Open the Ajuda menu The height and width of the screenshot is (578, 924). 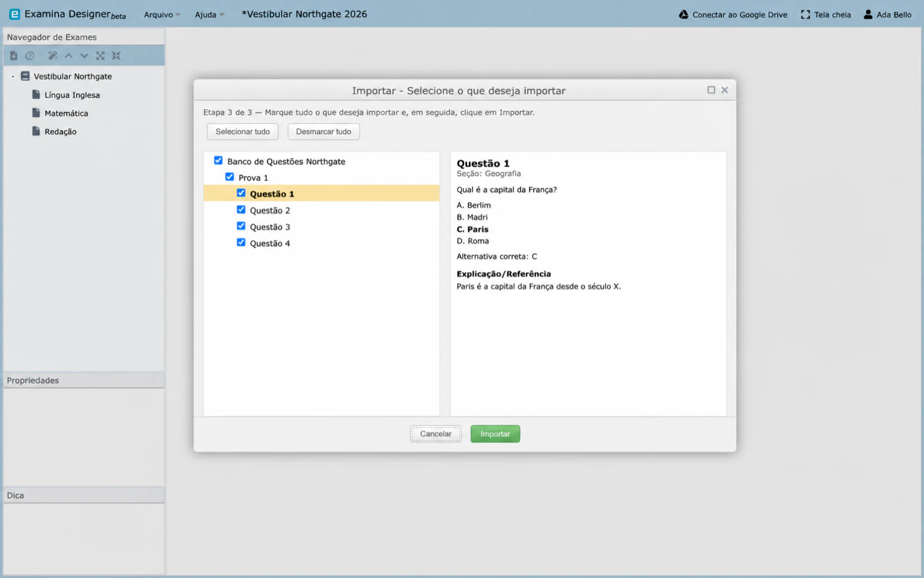[x=209, y=14]
